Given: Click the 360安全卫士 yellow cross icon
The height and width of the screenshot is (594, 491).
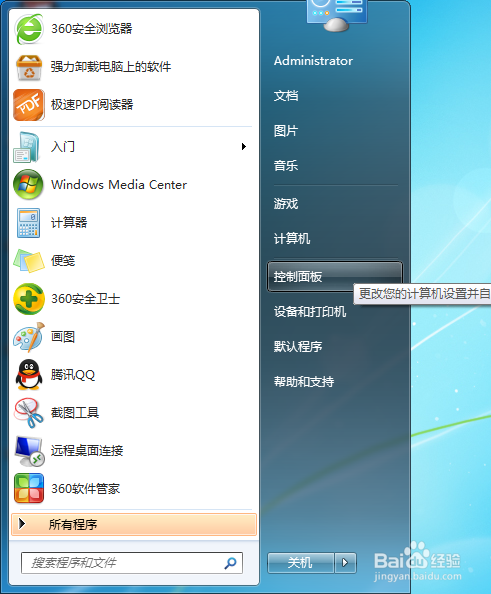Looking at the screenshot, I should [29, 299].
